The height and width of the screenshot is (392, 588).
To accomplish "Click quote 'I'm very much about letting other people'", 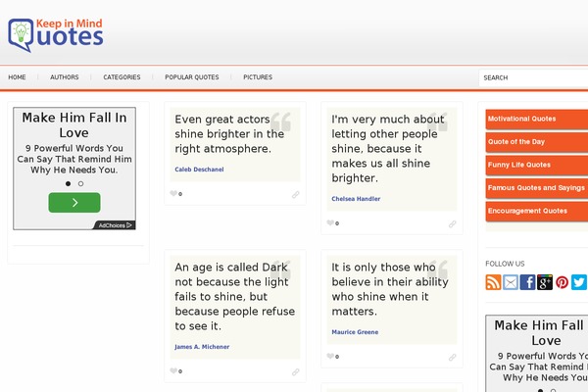I will click(x=388, y=149).
